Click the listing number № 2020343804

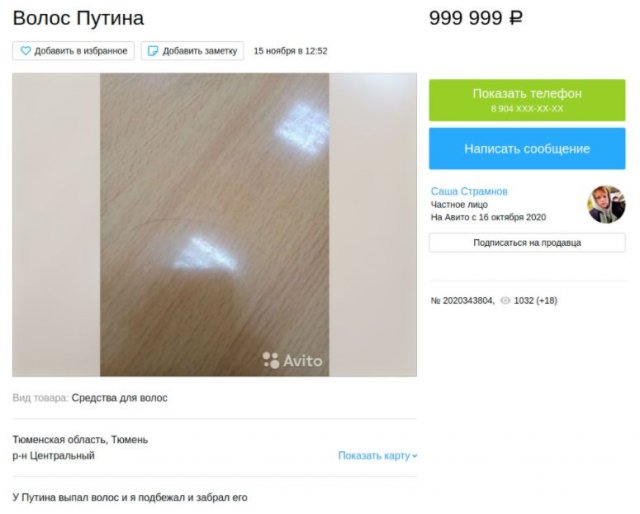click(x=462, y=301)
